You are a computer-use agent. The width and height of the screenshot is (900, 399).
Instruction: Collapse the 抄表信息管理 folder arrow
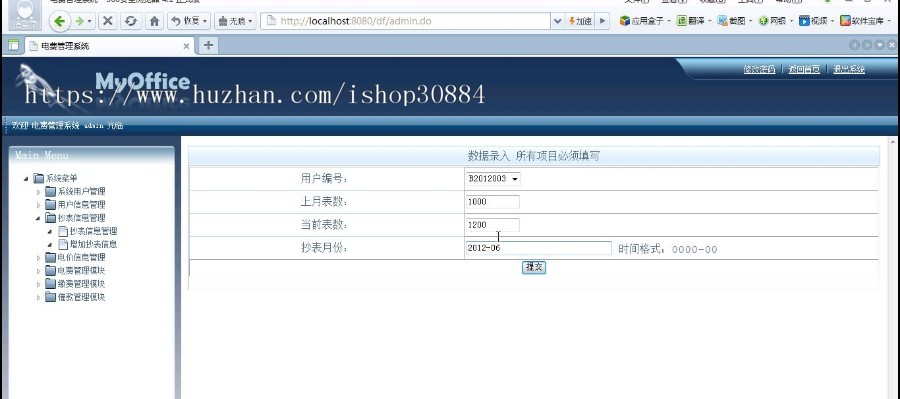click(39, 218)
